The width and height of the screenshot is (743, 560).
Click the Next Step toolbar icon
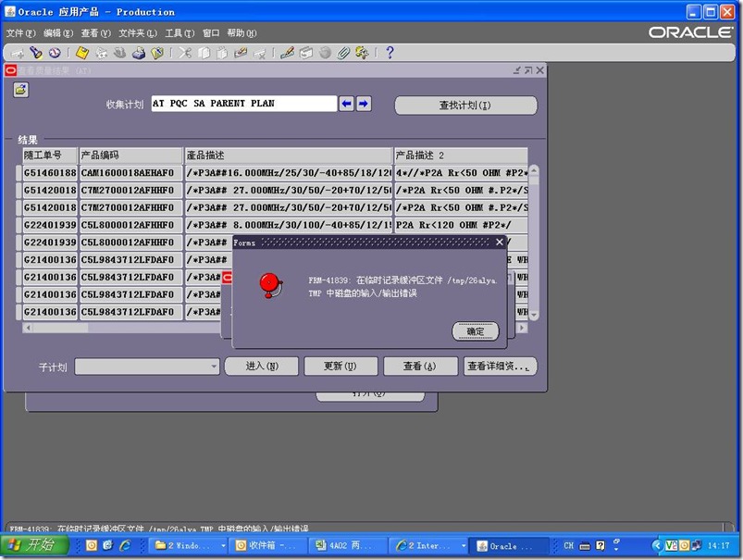[102, 53]
